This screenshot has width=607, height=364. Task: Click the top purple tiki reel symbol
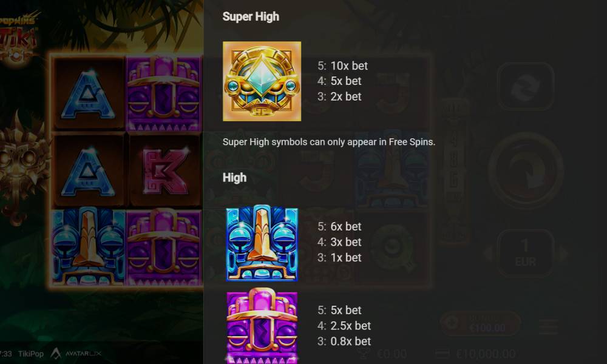pyautogui.click(x=164, y=93)
